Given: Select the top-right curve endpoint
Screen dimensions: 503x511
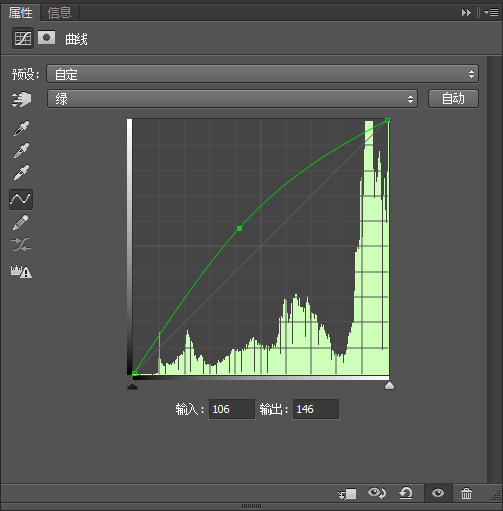Looking at the screenshot, I should click(x=387, y=120).
